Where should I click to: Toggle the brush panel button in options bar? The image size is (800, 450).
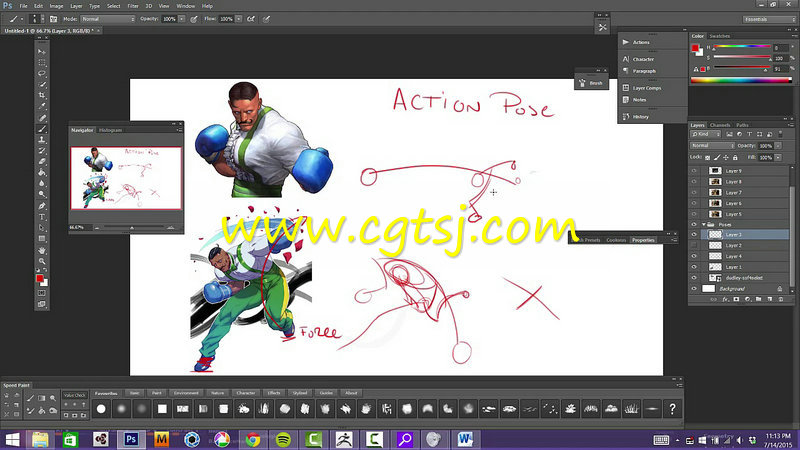click(54, 19)
